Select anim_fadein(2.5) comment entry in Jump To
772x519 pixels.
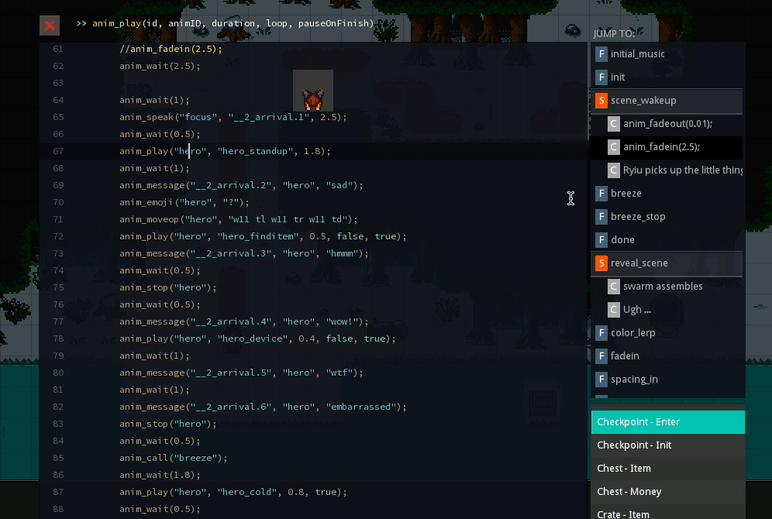[661, 147]
